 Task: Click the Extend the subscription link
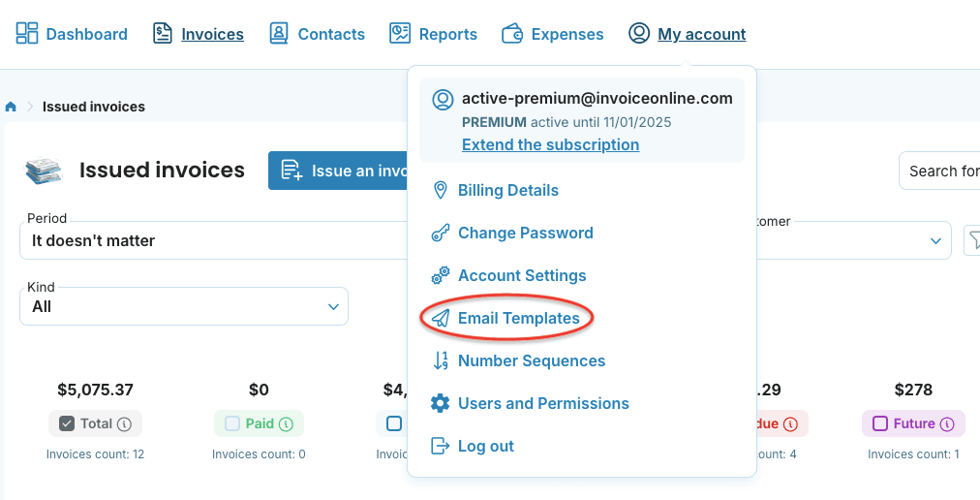click(x=550, y=144)
